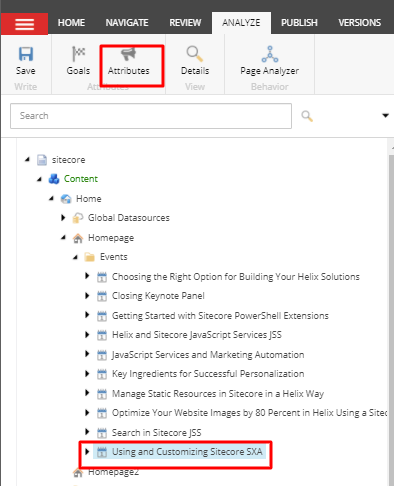Collapse the Homepage node
Image resolution: width=394 pixels, height=486 pixels.
(63, 237)
